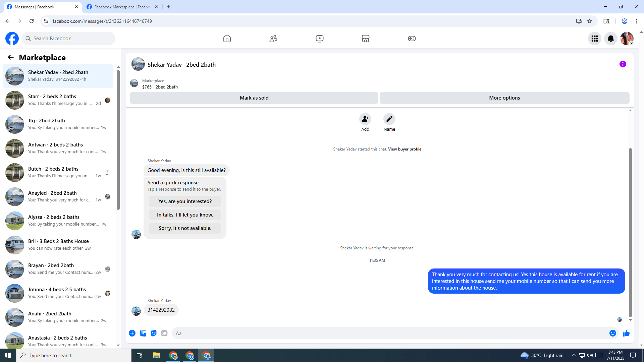Open the Jtg 2bed 2bath chat
This screenshot has width=644, height=362.
click(58, 124)
